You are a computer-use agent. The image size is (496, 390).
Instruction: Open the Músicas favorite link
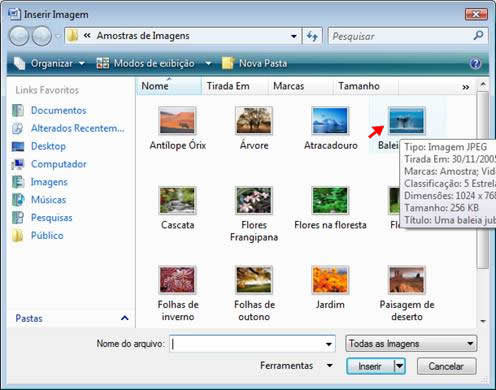[x=49, y=200]
